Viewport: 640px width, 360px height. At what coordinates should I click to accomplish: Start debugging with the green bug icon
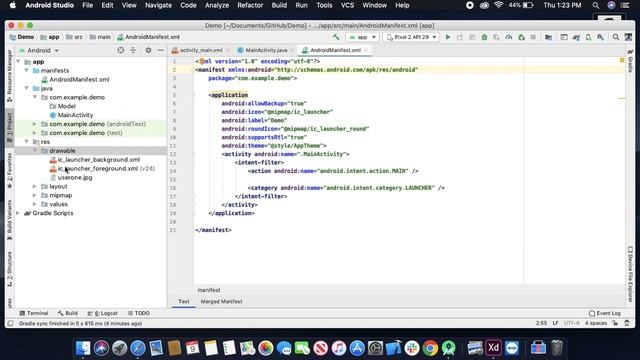[x=484, y=37]
